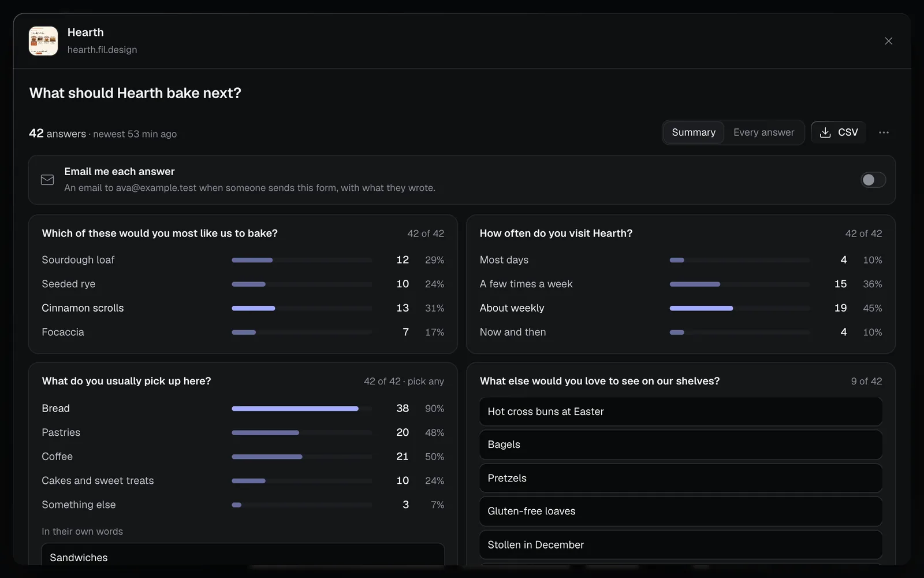Select the Stollen in December answer card

[681, 544]
